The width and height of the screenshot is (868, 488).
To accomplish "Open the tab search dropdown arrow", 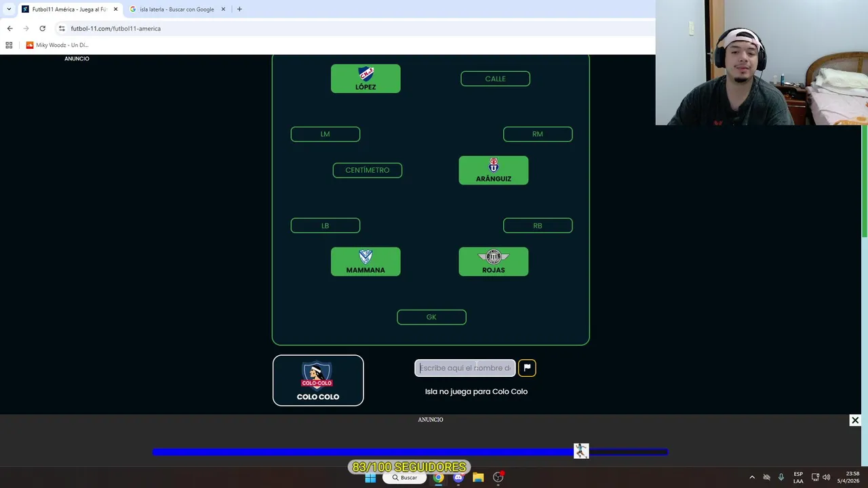I will [9, 9].
